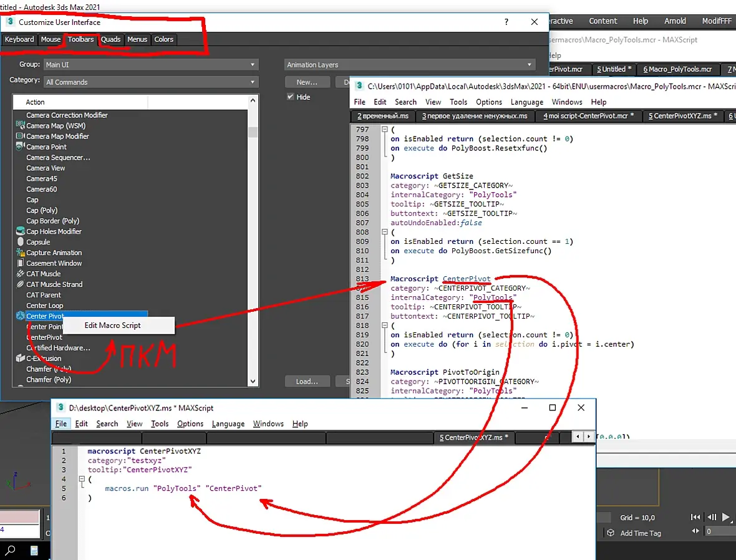736x560 pixels.
Task: Open the Group Main UI dropdown
Action: point(151,64)
